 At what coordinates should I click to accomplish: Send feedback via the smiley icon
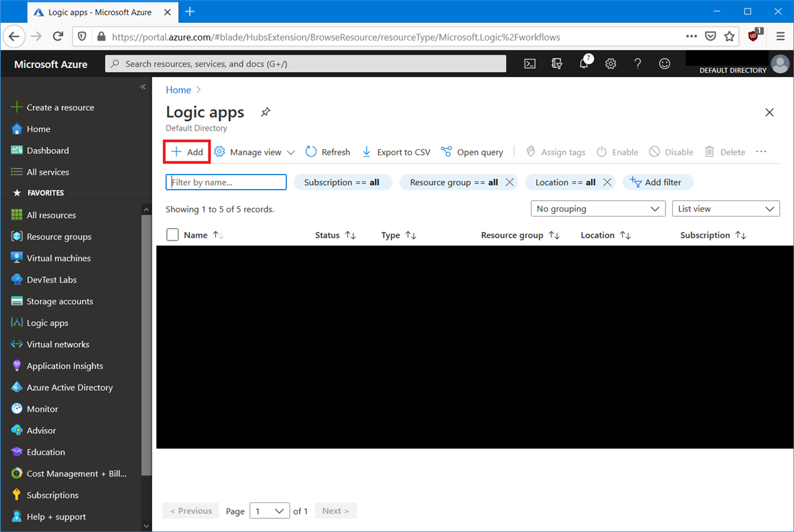pos(664,64)
